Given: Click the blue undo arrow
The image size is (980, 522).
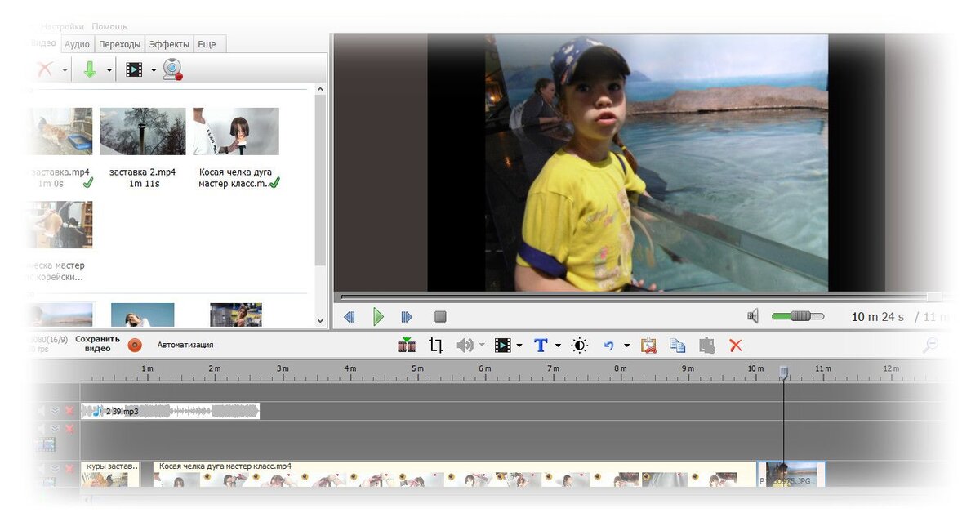Looking at the screenshot, I should 608,346.
